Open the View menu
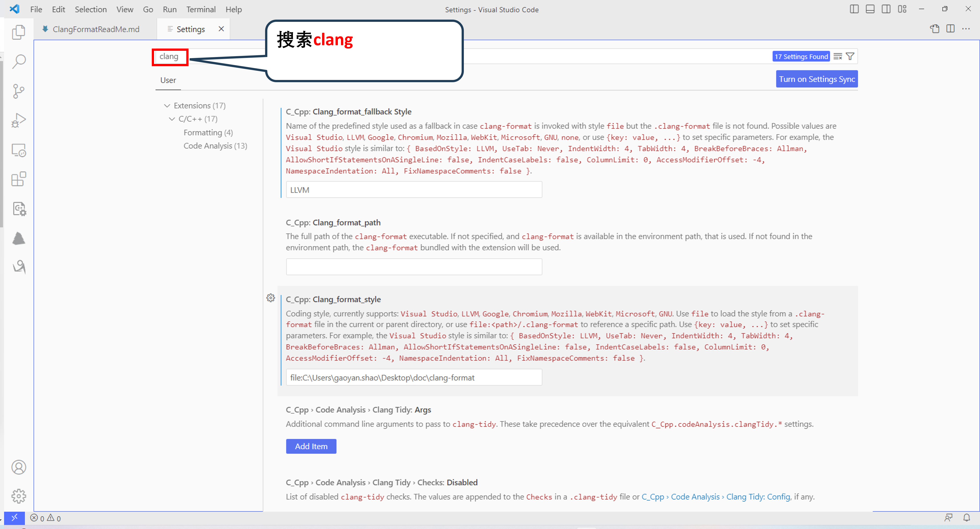 tap(125, 9)
